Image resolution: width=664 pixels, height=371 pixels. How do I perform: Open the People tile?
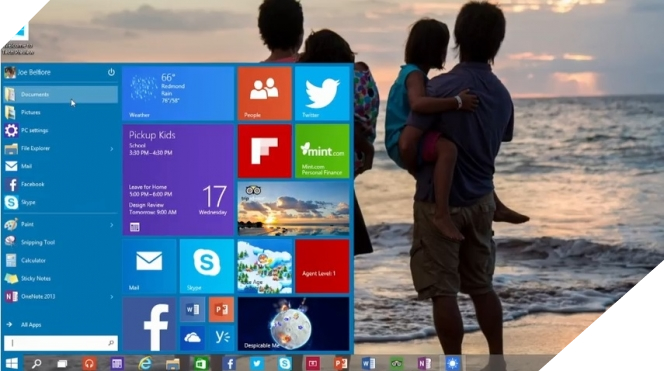point(265,94)
